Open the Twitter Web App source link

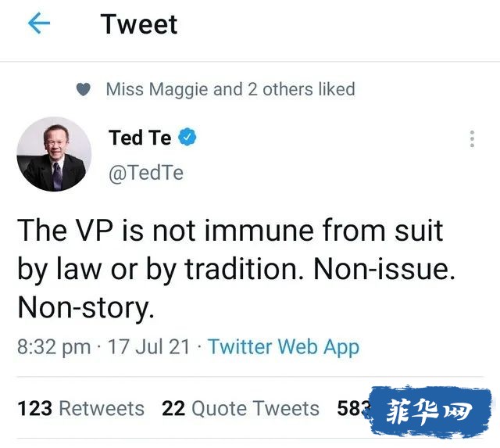(284, 347)
